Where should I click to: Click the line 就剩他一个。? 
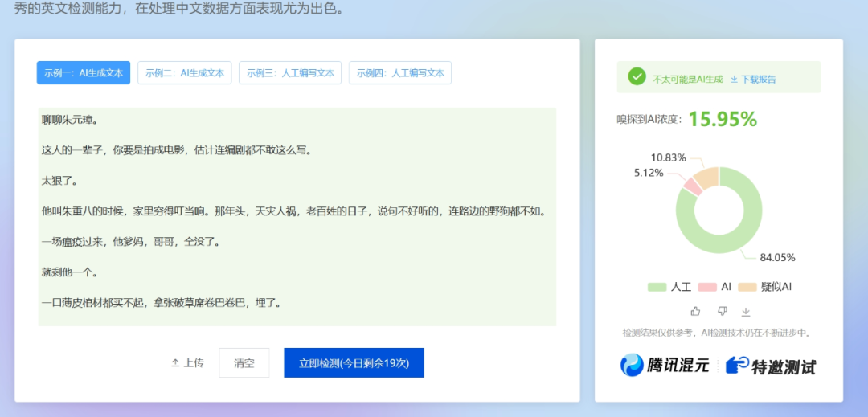[70, 272]
